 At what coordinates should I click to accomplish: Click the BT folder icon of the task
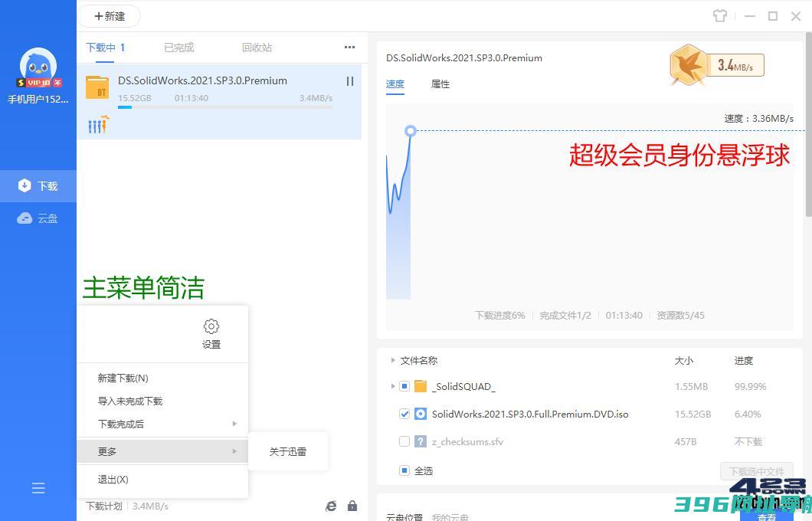coord(97,87)
